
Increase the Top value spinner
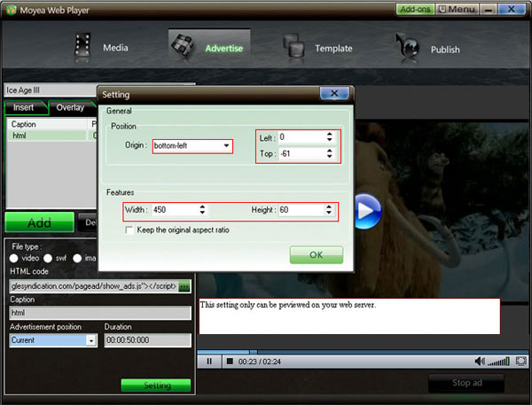tap(330, 151)
